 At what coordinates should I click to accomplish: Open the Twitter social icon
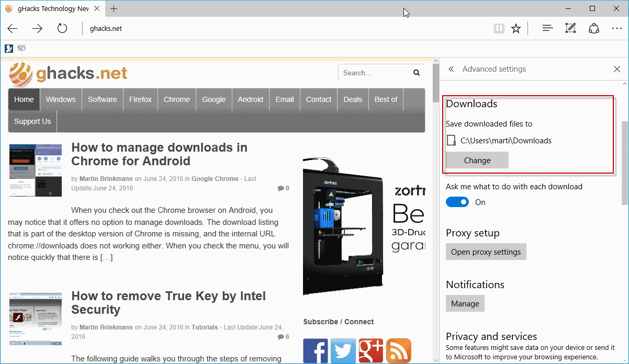(x=343, y=351)
